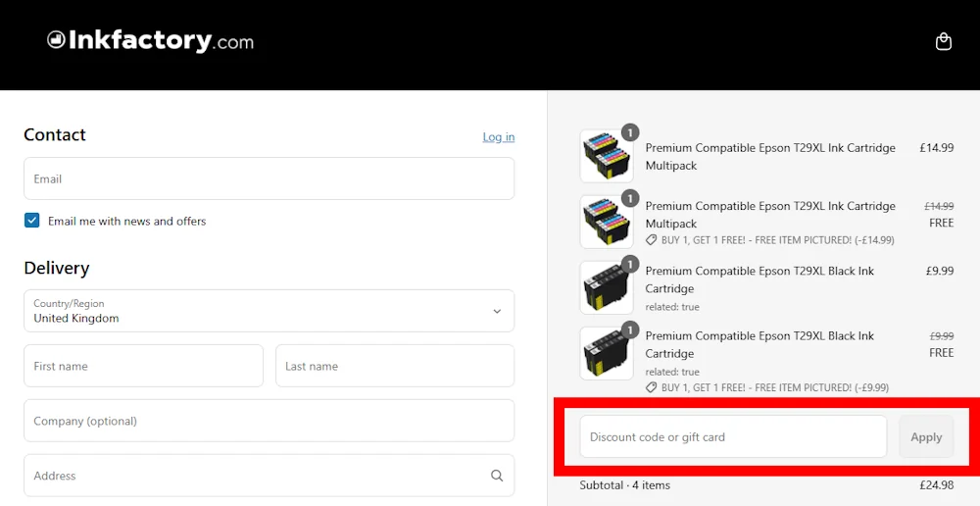Focus the Last name field

click(395, 366)
